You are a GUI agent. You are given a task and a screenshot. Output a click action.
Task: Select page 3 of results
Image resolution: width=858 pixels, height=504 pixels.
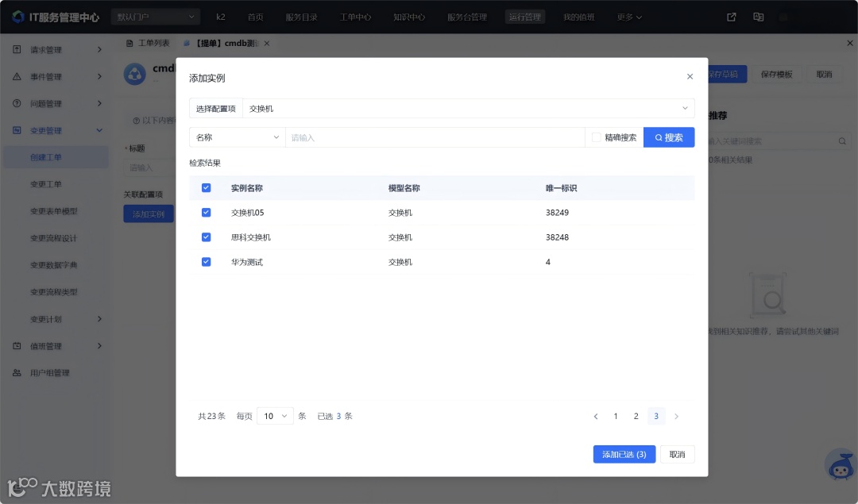click(x=656, y=417)
